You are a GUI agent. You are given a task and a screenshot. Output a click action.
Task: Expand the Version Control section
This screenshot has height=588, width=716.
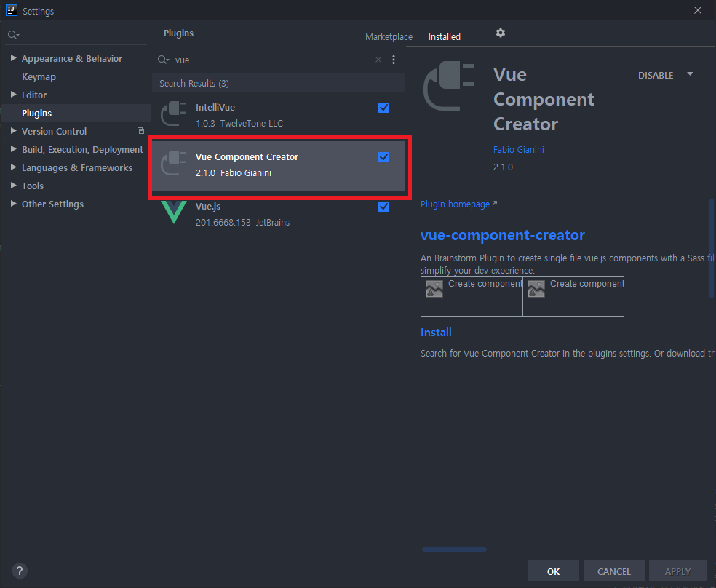tap(13, 131)
